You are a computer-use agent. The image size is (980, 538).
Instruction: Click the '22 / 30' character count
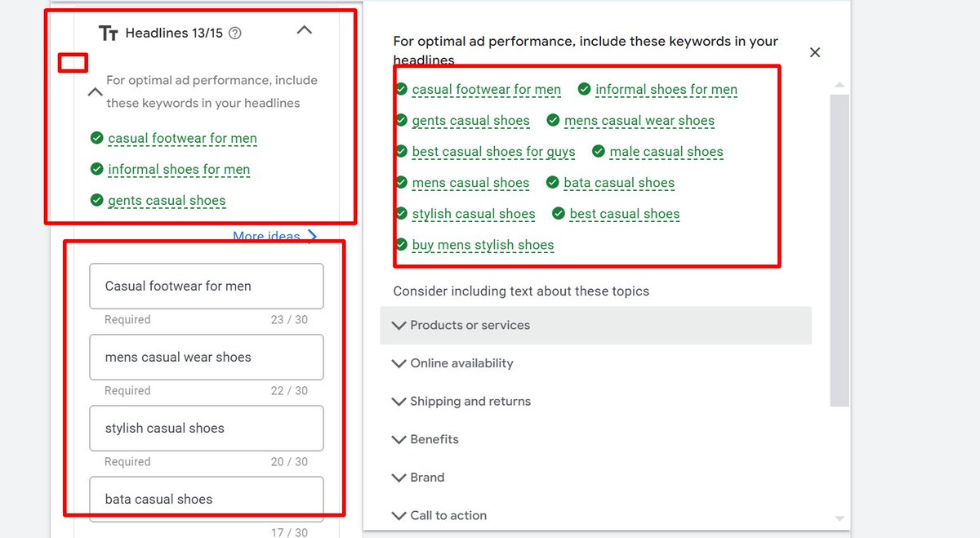pos(289,390)
